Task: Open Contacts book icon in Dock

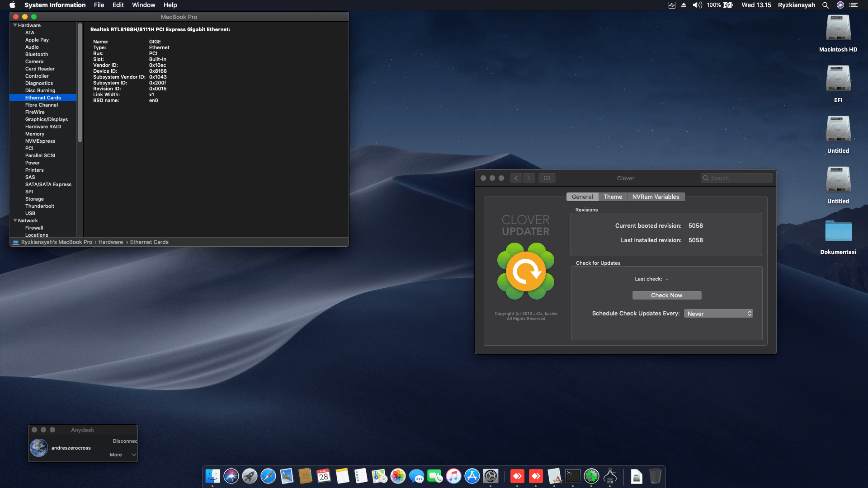Action: click(305, 476)
